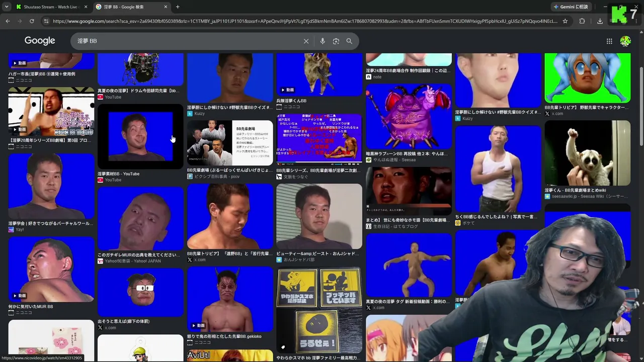Open the white tank top ちくBB thumbnail
The image size is (644, 362).
pos(498,169)
